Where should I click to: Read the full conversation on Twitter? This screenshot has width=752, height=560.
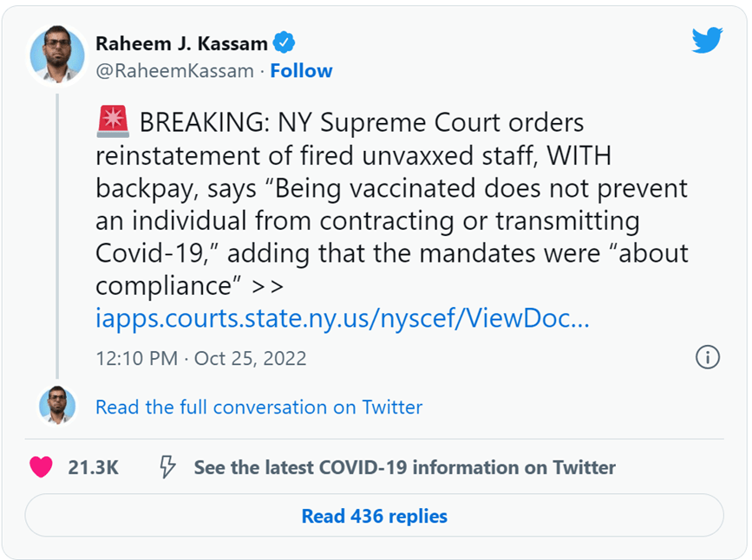pos(258,407)
